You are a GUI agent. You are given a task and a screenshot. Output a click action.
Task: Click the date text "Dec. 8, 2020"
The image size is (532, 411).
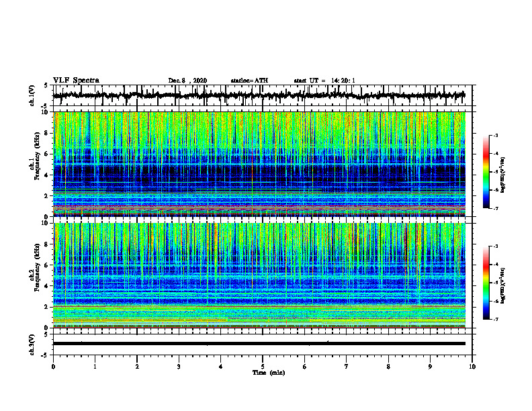187,81
